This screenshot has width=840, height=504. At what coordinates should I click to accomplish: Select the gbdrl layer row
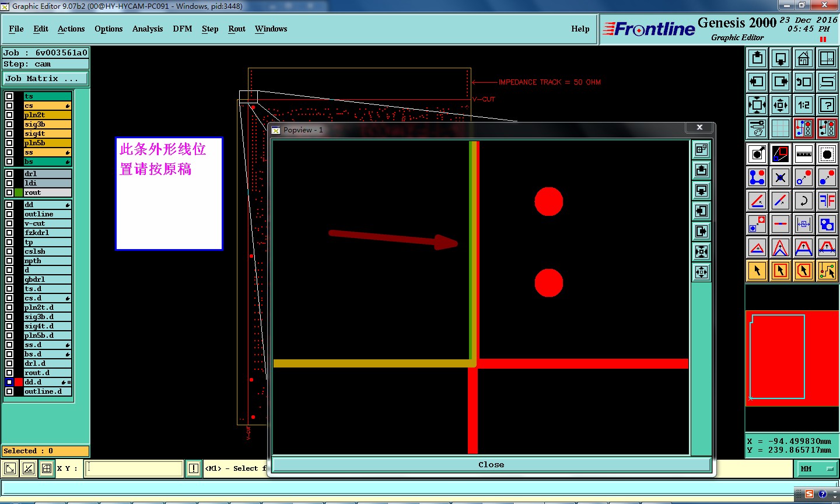coord(47,279)
